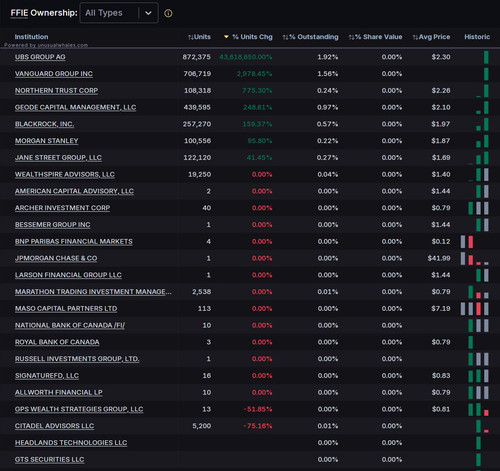Screen dimensions: 500x471
Task: Click the -75.16% units change value
Action: point(258,426)
